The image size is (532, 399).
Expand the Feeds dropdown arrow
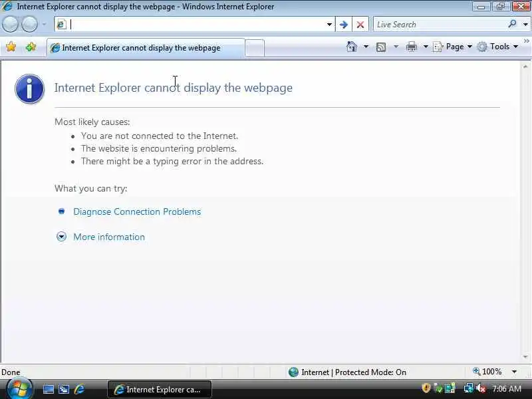pyautogui.click(x=396, y=47)
